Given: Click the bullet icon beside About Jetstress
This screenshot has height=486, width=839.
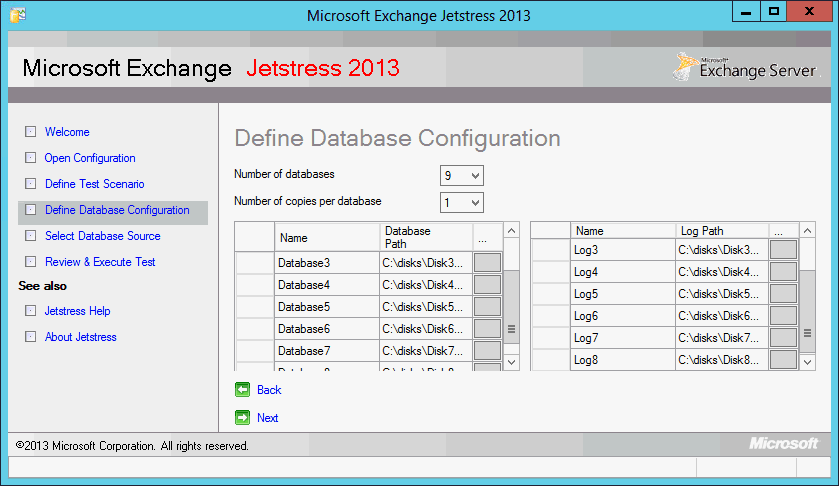Looking at the screenshot, I should tap(30, 337).
